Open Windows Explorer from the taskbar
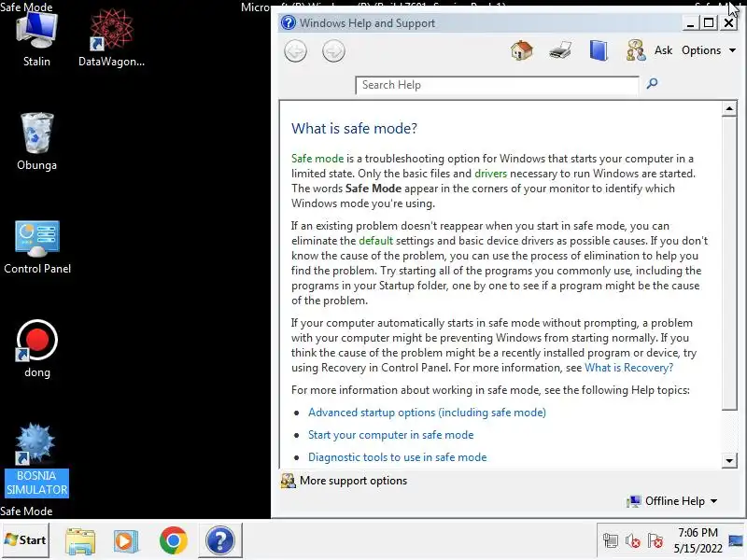This screenshot has height=560, width=747. click(x=80, y=540)
